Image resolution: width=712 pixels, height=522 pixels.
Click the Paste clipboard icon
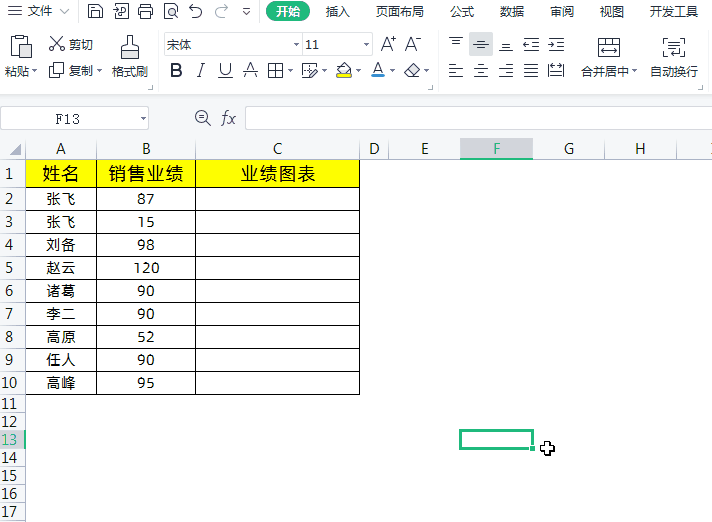(21, 47)
